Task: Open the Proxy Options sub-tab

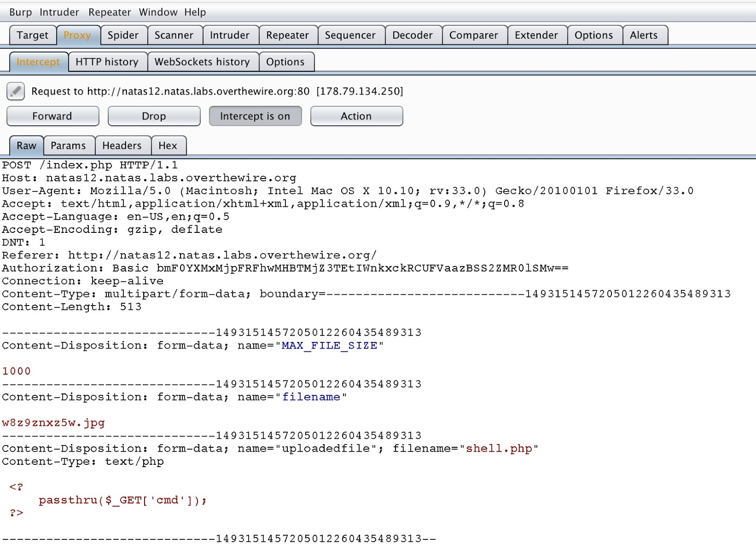Action: (x=285, y=62)
